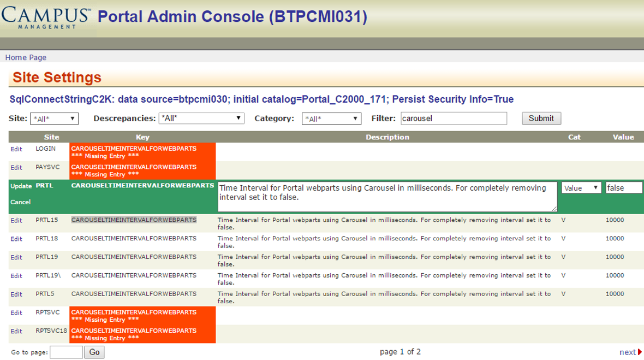Edit the LOGIN site entry
Viewport: 644px width, 360px height.
(x=16, y=149)
